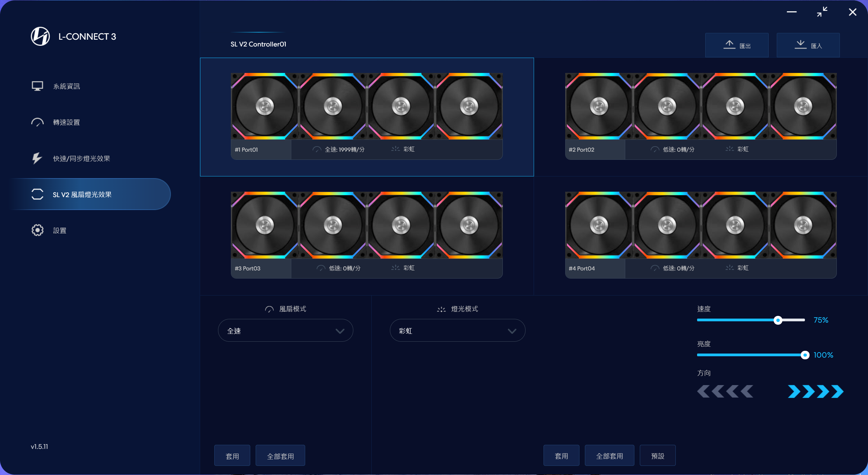Click the gear icon beside 設置

[37, 230]
